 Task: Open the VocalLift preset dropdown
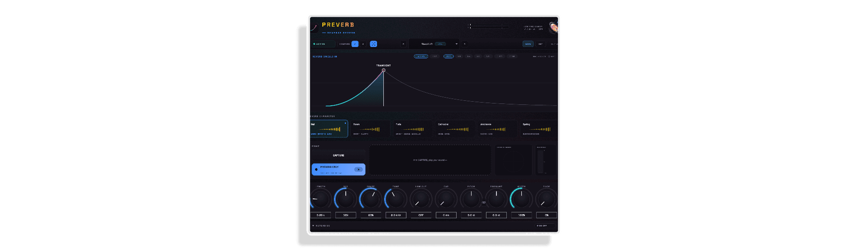tap(434, 44)
